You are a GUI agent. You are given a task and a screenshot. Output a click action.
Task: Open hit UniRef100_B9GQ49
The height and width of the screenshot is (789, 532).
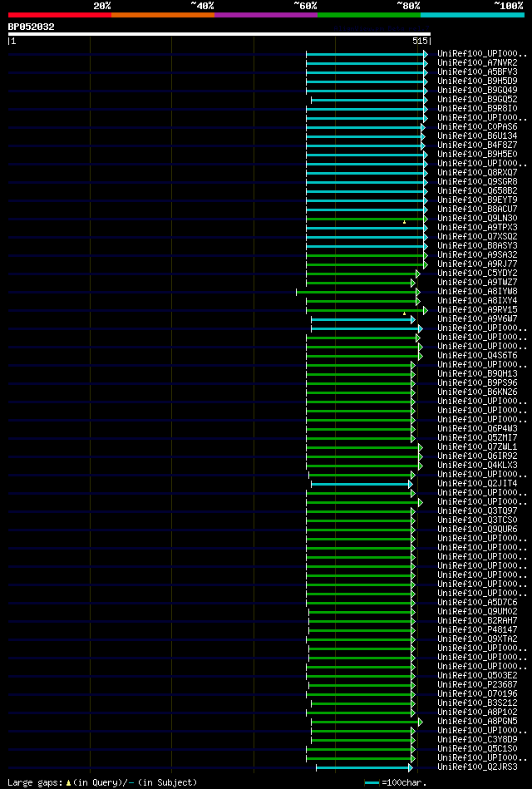(477, 90)
